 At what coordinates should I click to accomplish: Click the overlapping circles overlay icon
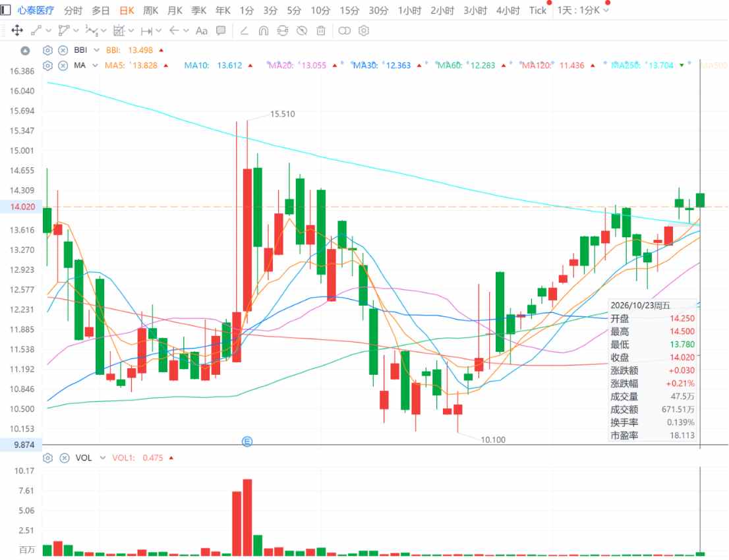tap(345, 31)
